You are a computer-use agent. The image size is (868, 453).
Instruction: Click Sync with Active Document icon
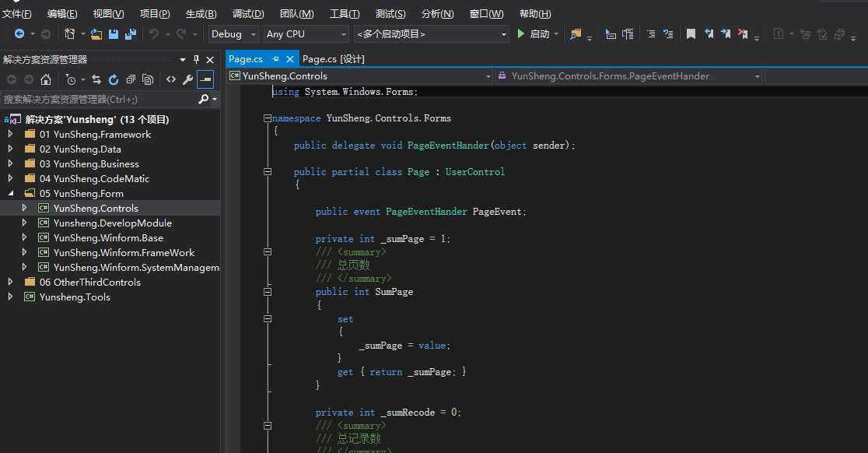point(96,79)
